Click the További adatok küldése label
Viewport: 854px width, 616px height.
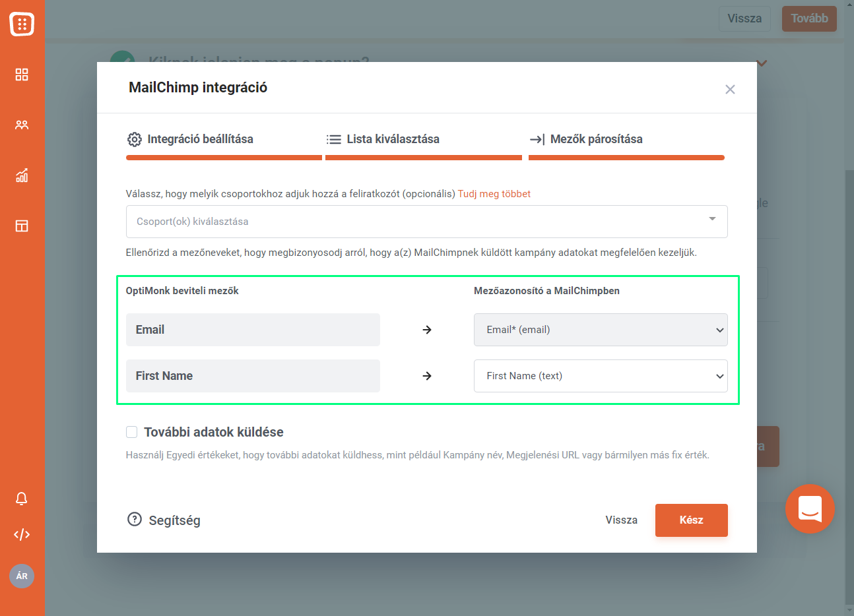[x=214, y=432]
